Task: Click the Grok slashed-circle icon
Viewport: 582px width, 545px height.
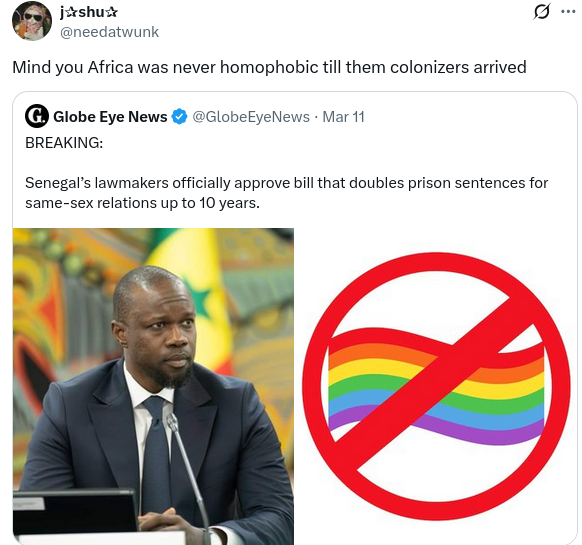Action: pos(542,12)
